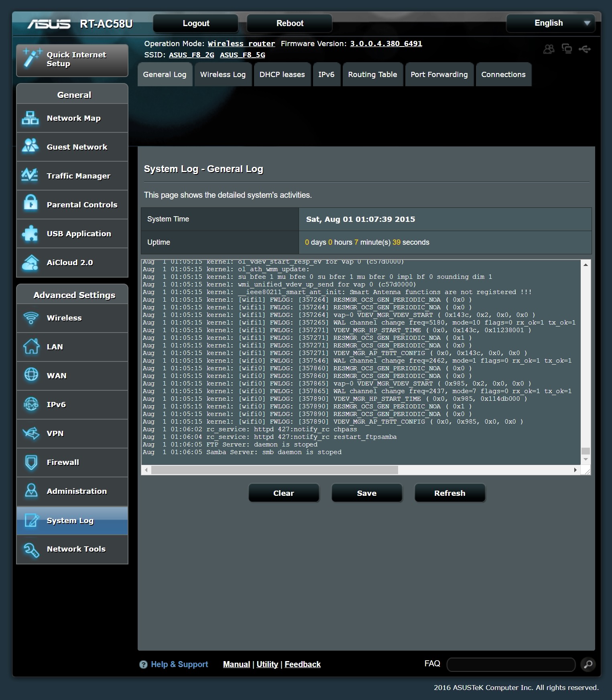
Task: Click the Wireless wifi icon
Action: click(30, 318)
